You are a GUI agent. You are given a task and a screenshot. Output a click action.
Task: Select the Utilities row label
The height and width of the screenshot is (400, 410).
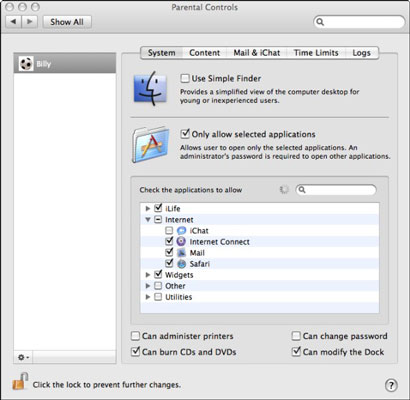[x=179, y=297]
